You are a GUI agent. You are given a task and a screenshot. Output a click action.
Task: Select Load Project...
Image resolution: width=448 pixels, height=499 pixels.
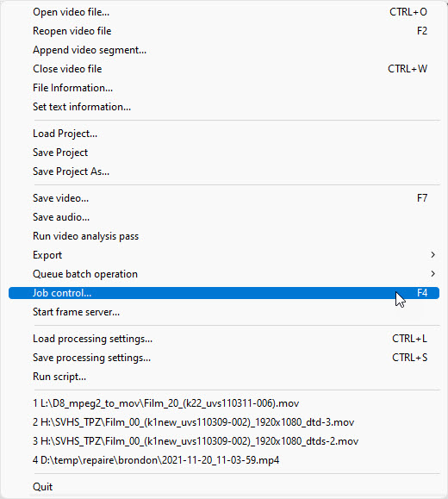[224, 134]
